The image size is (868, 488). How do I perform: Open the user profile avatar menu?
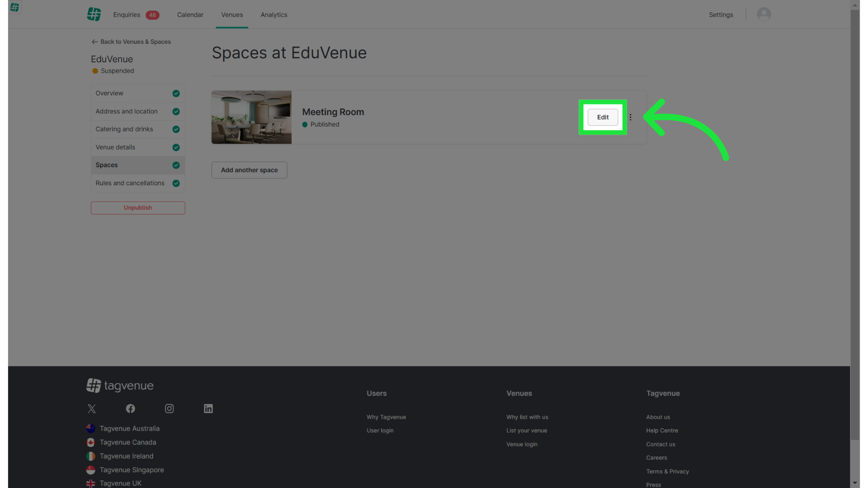pos(764,14)
